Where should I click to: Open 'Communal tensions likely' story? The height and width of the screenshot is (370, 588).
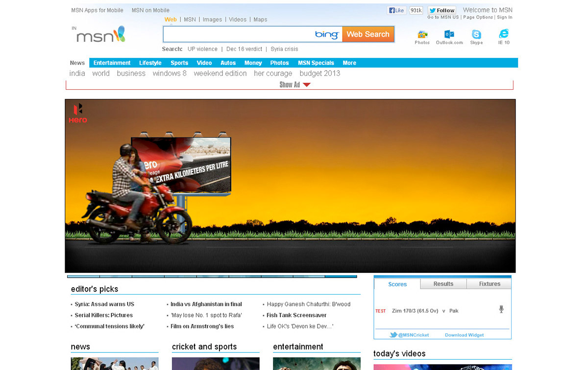[109, 326]
